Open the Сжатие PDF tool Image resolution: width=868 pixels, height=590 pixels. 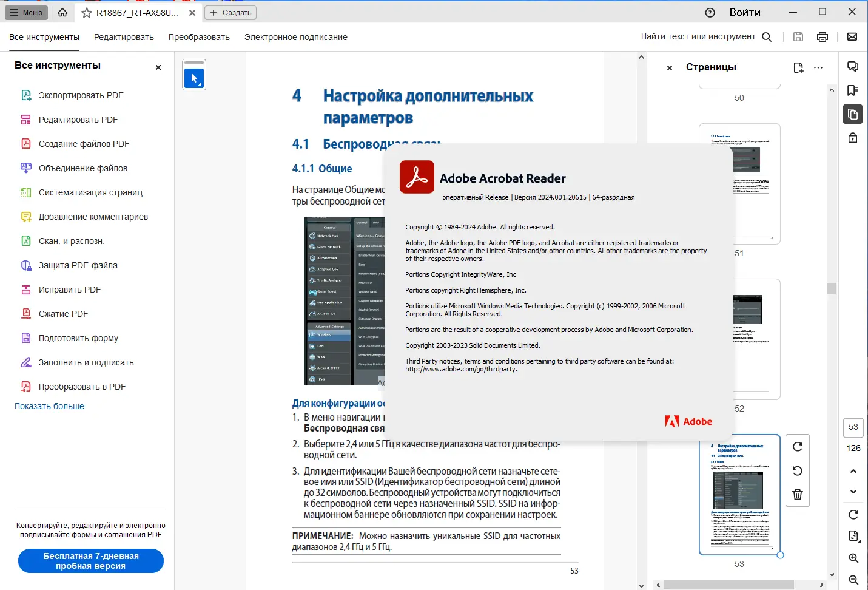[64, 314]
